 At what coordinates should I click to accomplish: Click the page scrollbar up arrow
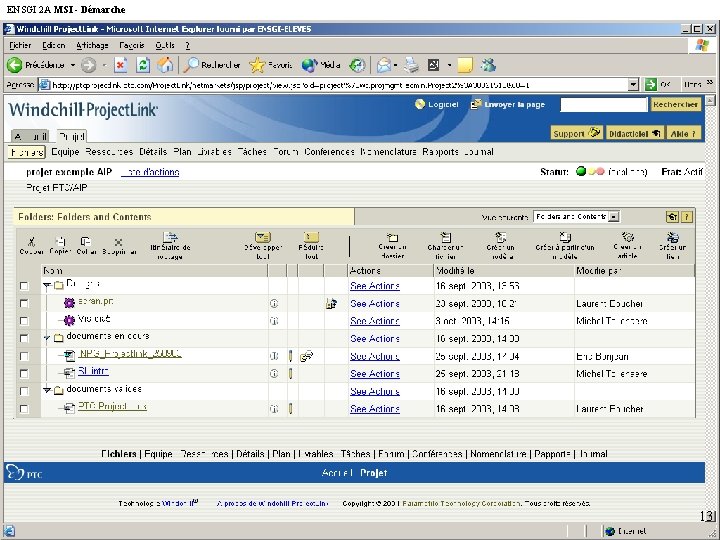coord(710,101)
